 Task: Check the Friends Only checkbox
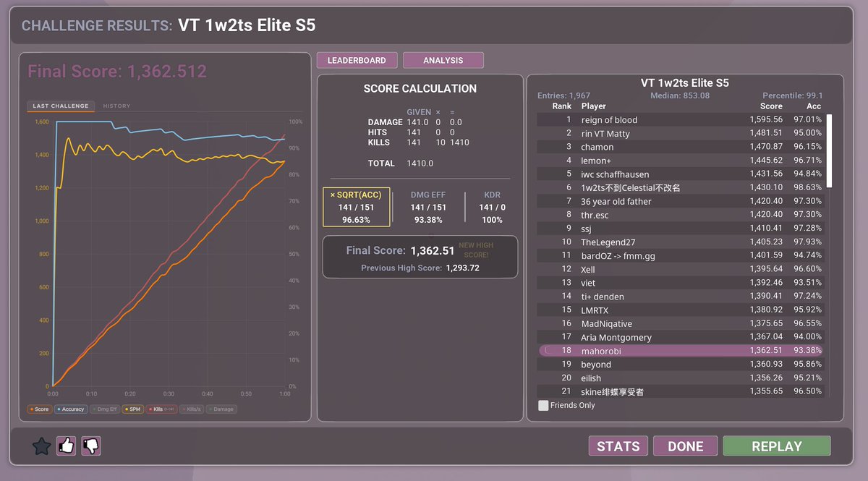pos(544,406)
